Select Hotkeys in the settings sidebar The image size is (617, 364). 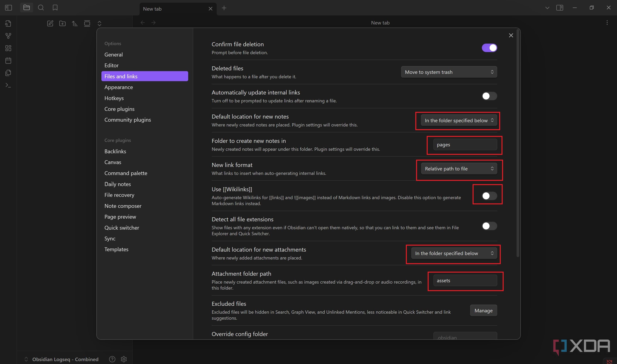point(114,98)
